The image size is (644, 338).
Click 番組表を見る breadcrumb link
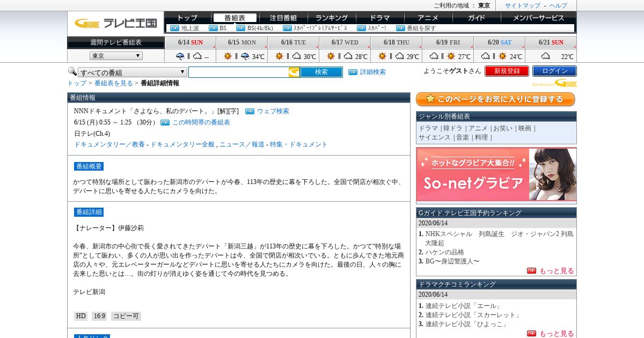coord(113,83)
